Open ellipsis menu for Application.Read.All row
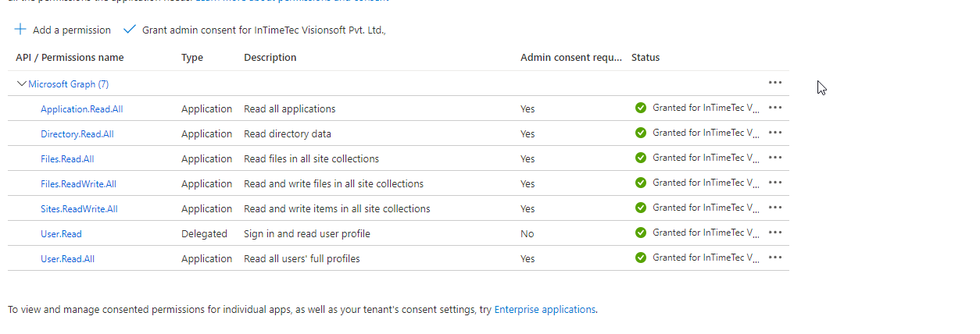 [775, 108]
